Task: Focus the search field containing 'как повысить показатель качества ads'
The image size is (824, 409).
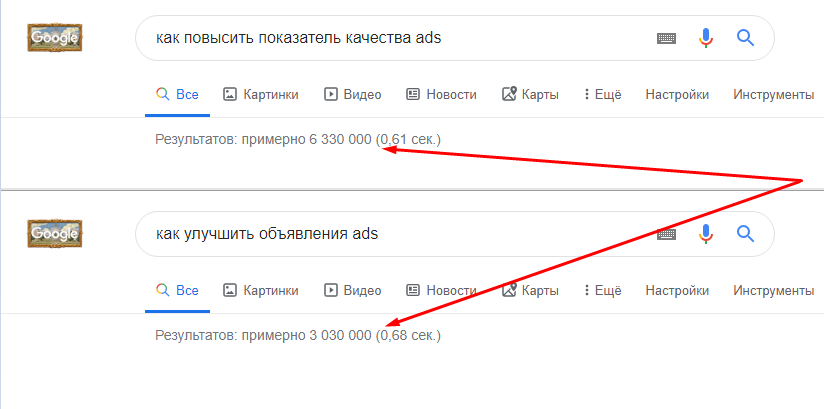Action: 455,38
